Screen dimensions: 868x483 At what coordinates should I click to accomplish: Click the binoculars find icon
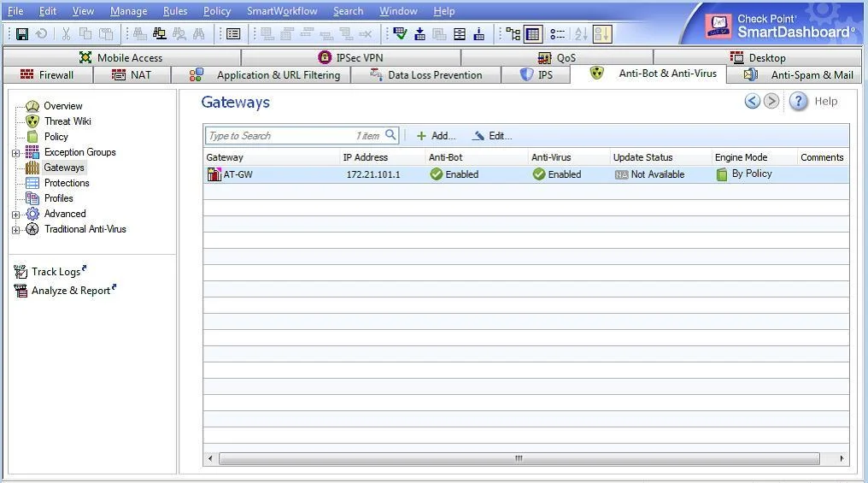[x=199, y=34]
